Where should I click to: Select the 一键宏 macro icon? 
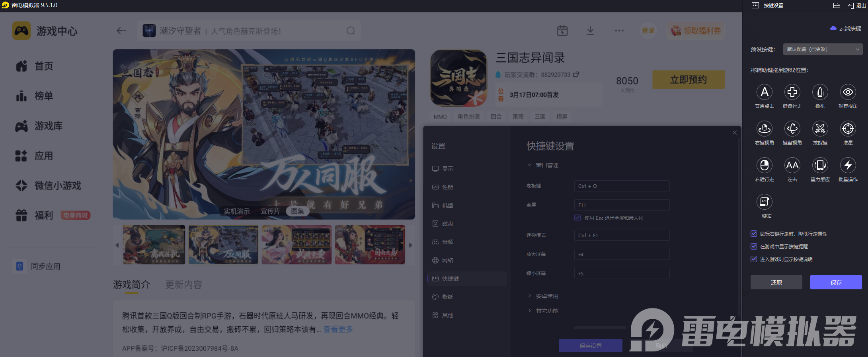tap(765, 202)
